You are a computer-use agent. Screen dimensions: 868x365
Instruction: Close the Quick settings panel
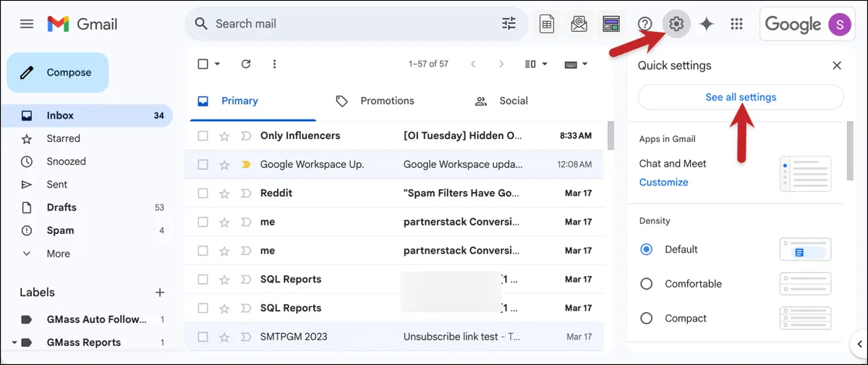[x=837, y=65]
